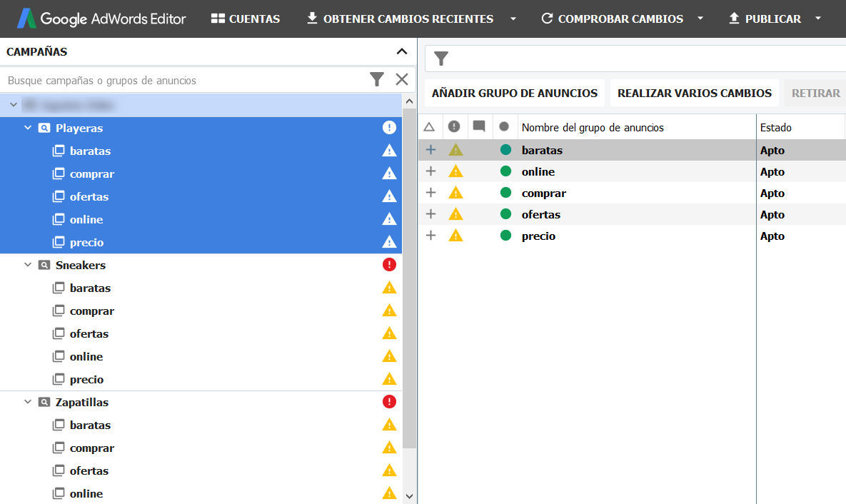846x504 pixels.
Task: Select precio ad group under Playeras
Action: [86, 243]
